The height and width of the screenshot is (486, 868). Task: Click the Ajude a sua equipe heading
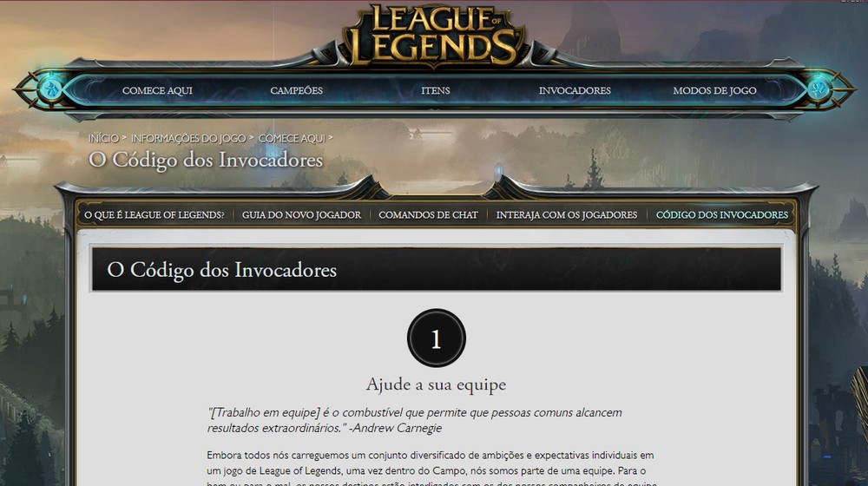coord(437,384)
